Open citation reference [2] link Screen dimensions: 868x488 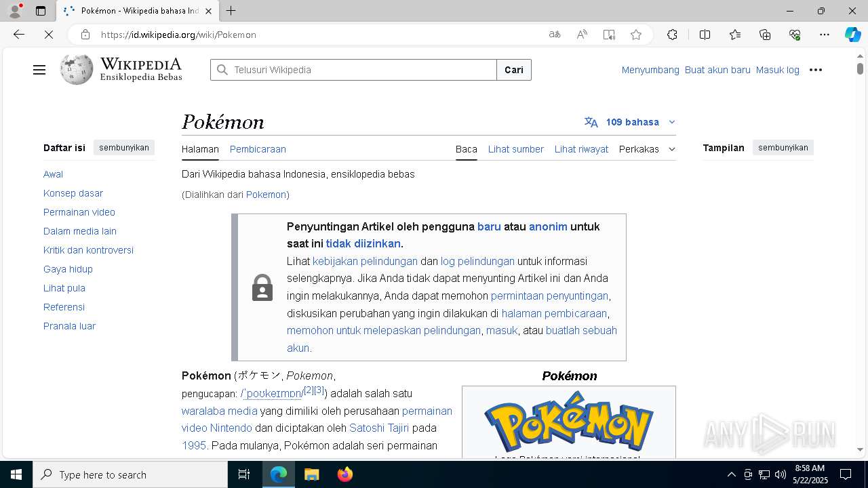[x=309, y=390]
